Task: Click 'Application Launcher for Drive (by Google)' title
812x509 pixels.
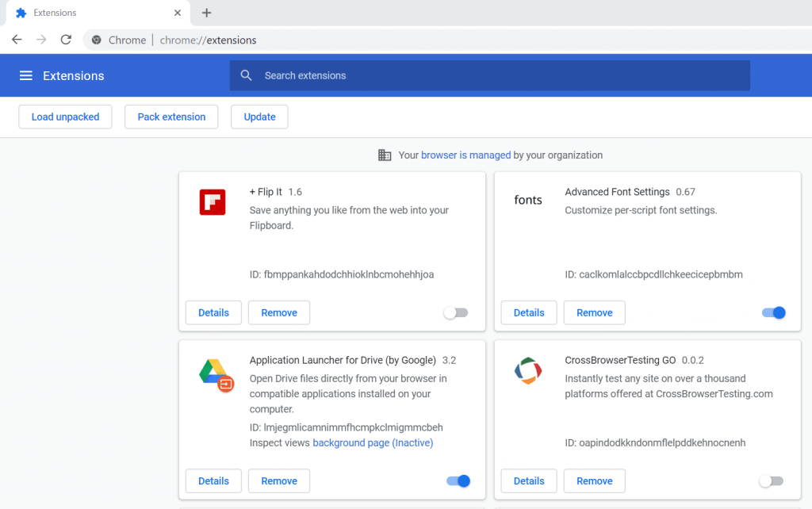Action: 343,361
